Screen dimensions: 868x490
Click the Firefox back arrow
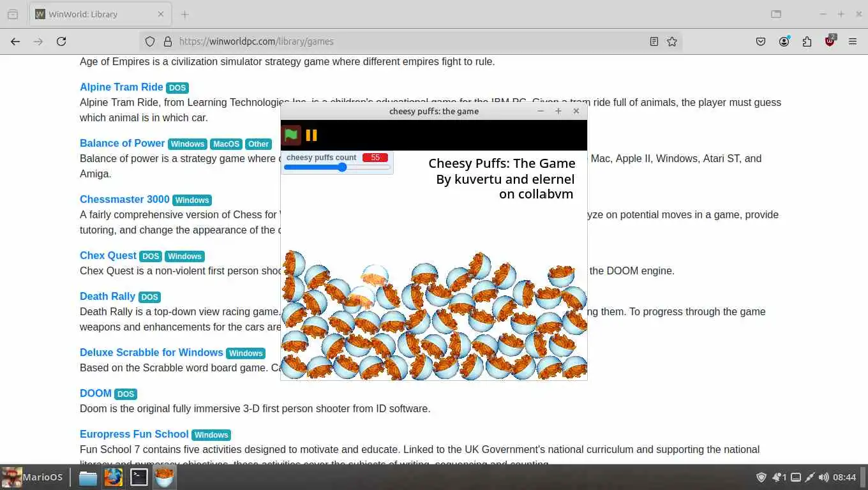[x=15, y=41]
